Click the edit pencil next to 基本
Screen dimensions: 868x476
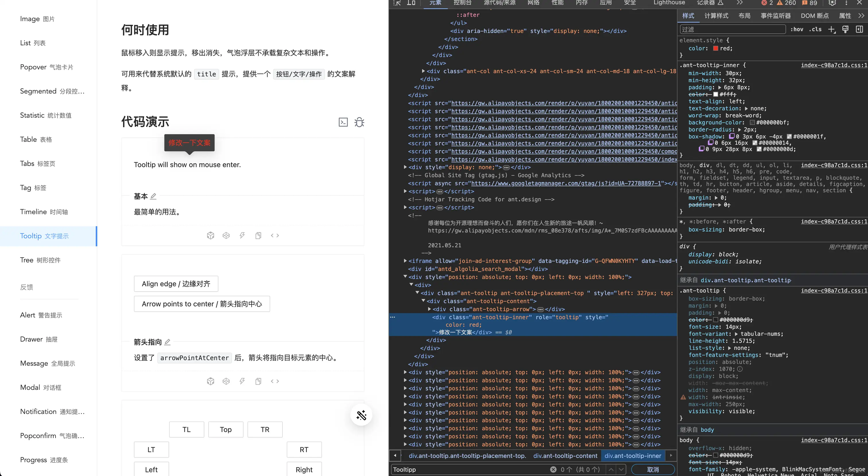[x=153, y=196]
